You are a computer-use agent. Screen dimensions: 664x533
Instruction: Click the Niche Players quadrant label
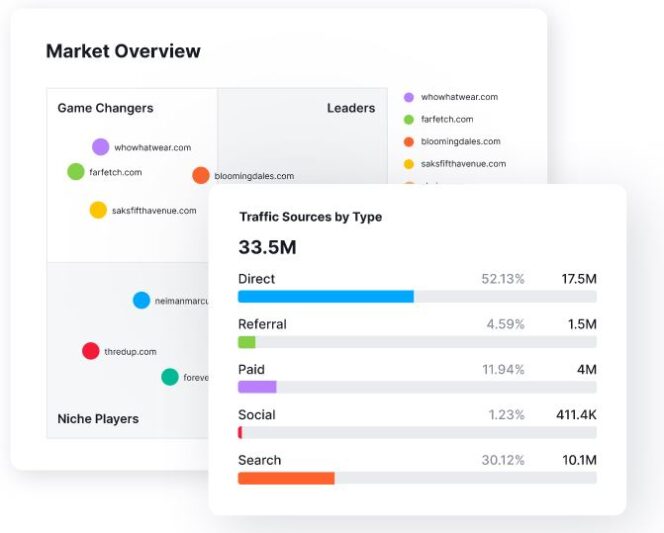click(x=98, y=419)
